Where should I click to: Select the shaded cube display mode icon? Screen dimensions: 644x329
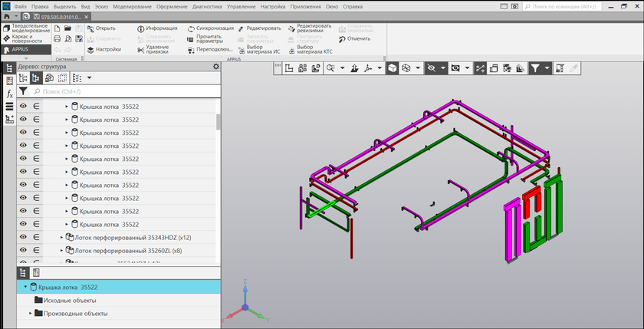[x=392, y=68]
